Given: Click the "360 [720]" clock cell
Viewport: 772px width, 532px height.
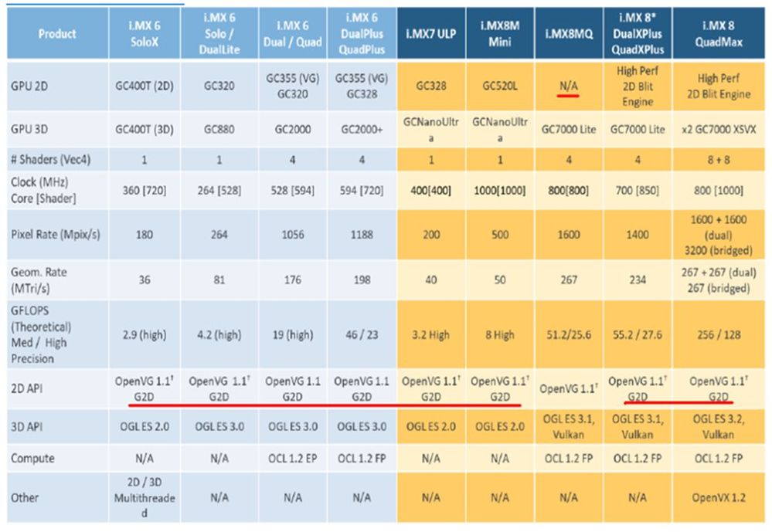Looking at the screenshot, I should click(145, 190).
